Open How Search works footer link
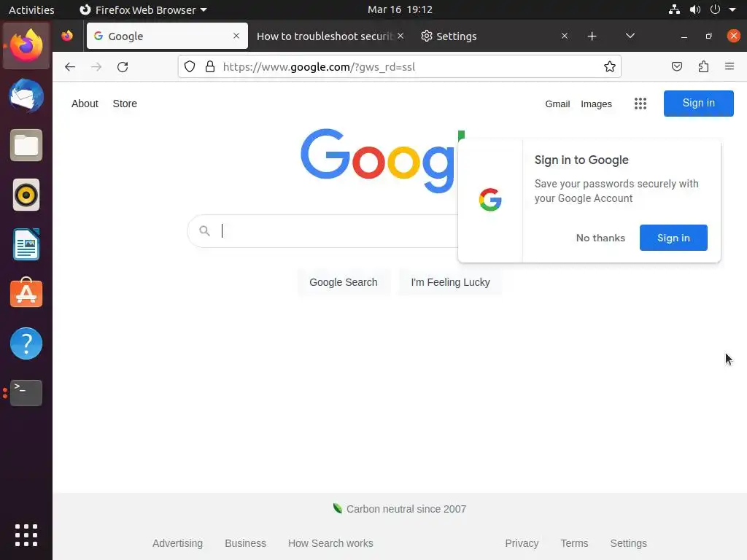The height and width of the screenshot is (560, 747). (330, 543)
